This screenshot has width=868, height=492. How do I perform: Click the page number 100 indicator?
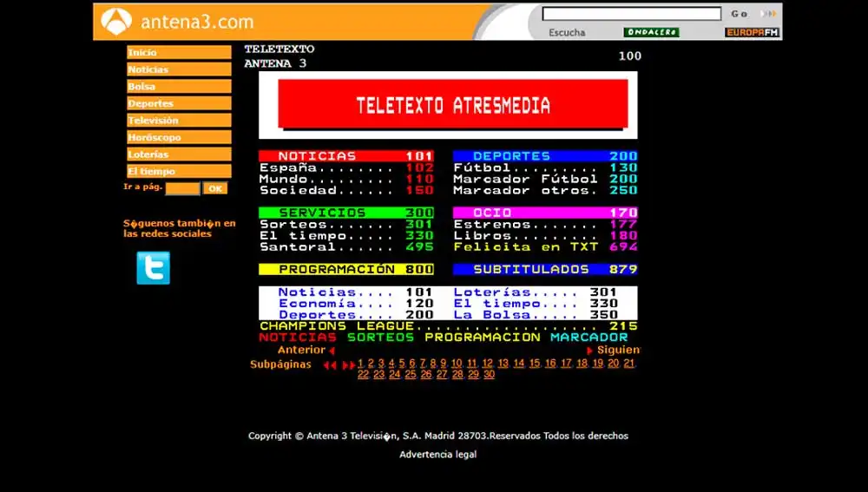point(630,56)
